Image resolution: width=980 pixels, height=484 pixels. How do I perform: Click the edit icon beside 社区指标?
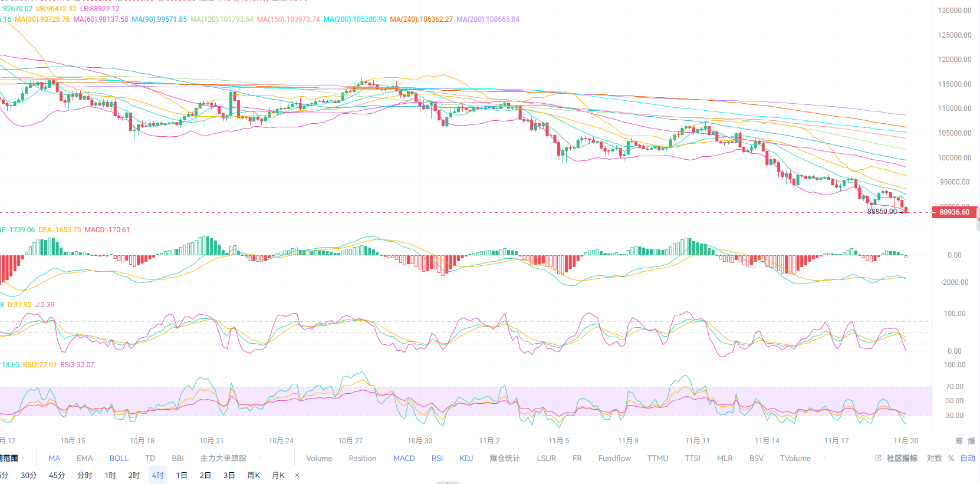[878, 458]
